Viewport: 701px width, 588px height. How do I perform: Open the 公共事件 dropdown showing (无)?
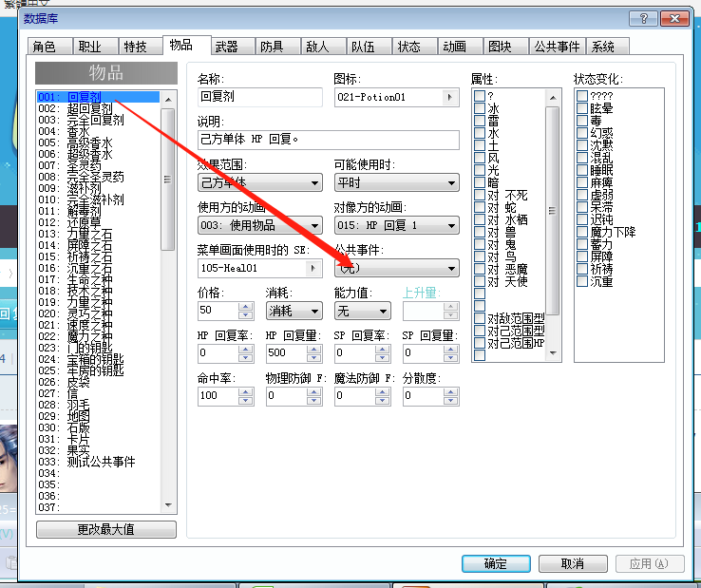click(396, 268)
